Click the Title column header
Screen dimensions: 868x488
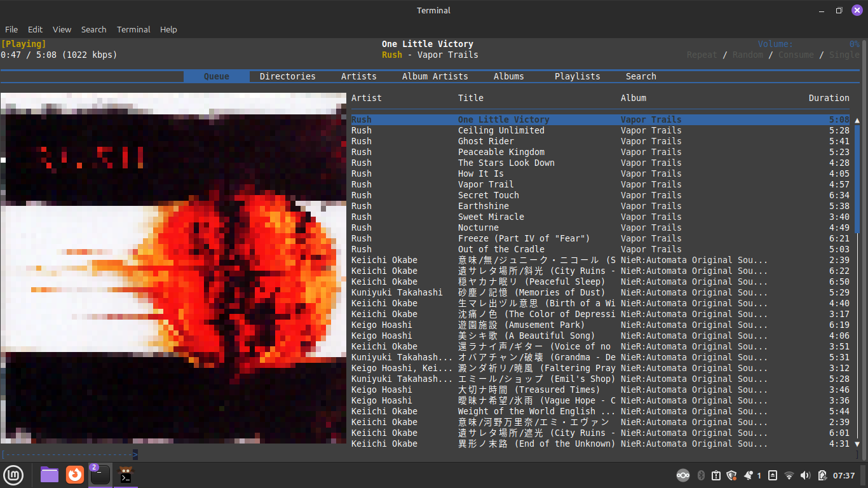(x=471, y=98)
